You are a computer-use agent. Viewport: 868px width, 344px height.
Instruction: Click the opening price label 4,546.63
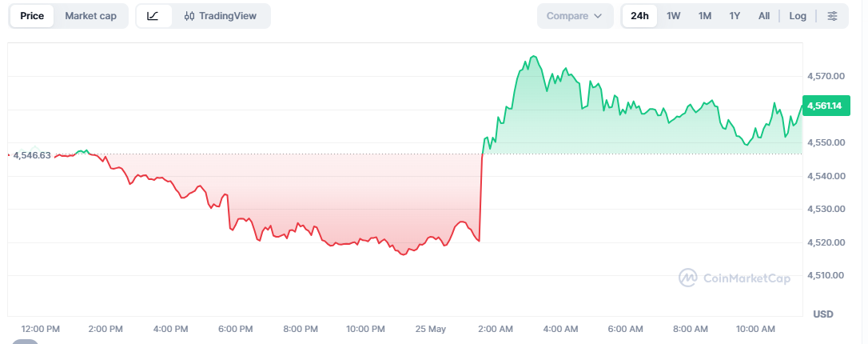pos(32,155)
